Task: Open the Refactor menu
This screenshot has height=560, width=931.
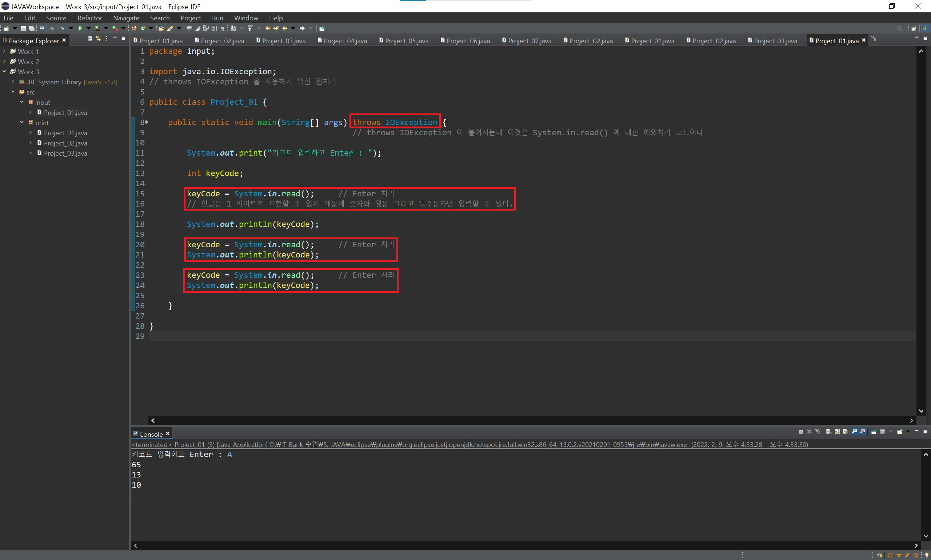Action: coord(89,18)
